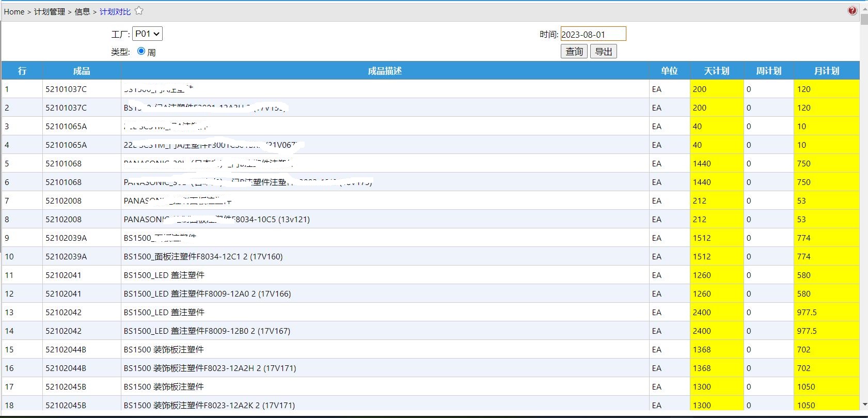Click 月计划 value 977.5 in row 14
Screen dimensions: 868x418
click(x=807, y=331)
